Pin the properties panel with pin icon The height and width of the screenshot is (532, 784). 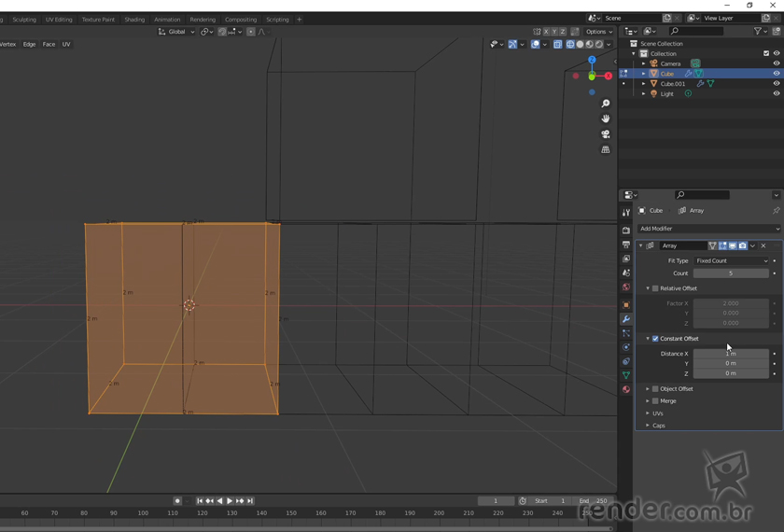(776, 211)
